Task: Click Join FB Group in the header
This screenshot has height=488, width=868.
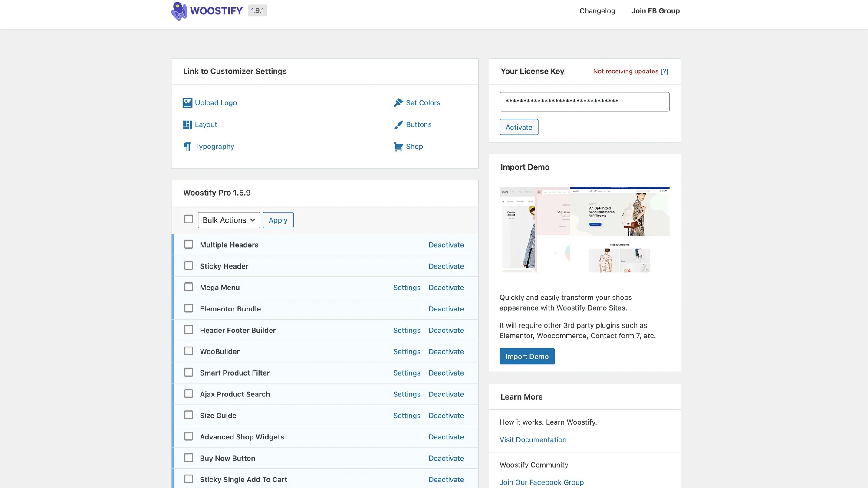Action: coord(655,10)
